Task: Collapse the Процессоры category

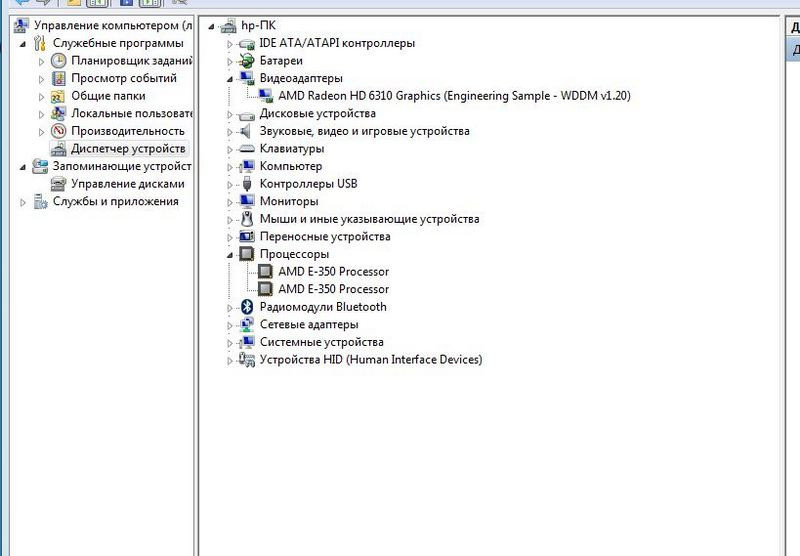Action: coord(230,254)
